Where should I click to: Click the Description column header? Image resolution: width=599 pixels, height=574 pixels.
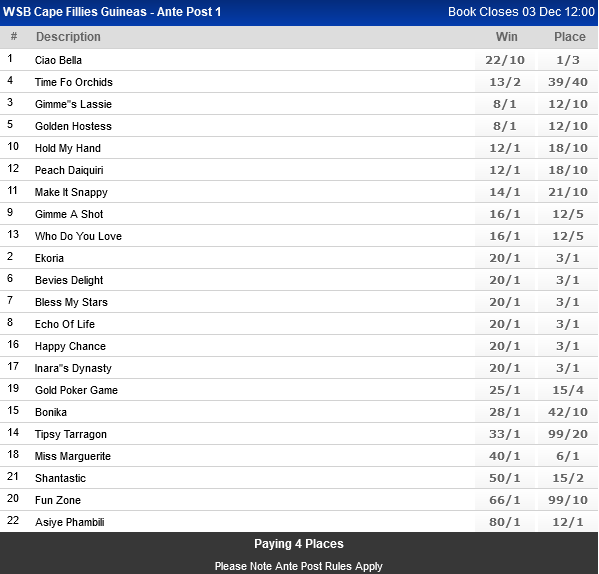(68, 37)
